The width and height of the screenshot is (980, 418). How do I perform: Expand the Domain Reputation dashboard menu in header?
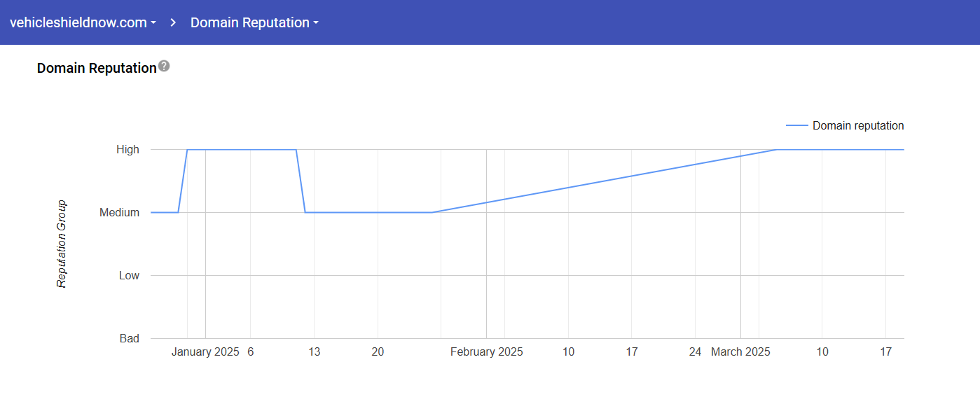point(249,22)
